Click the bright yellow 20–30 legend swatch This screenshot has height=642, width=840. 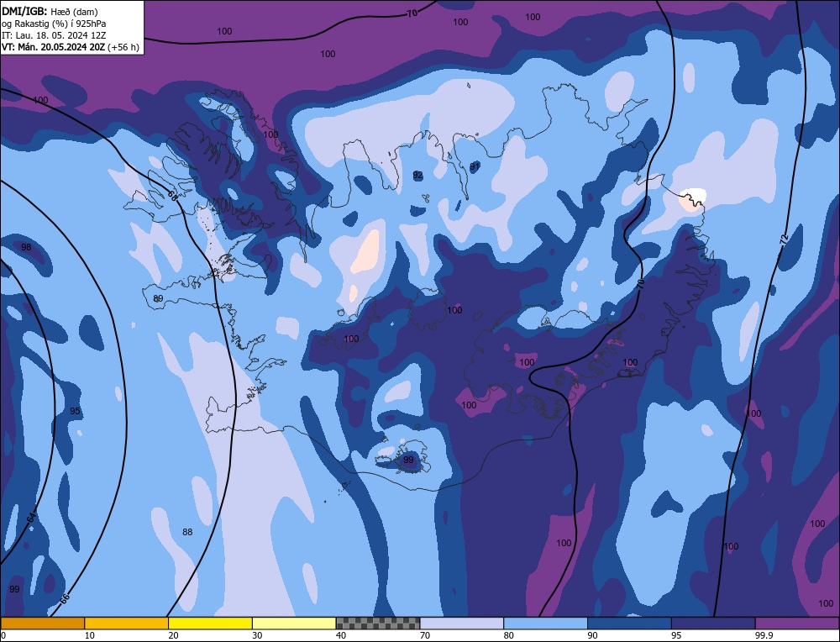coord(210,623)
